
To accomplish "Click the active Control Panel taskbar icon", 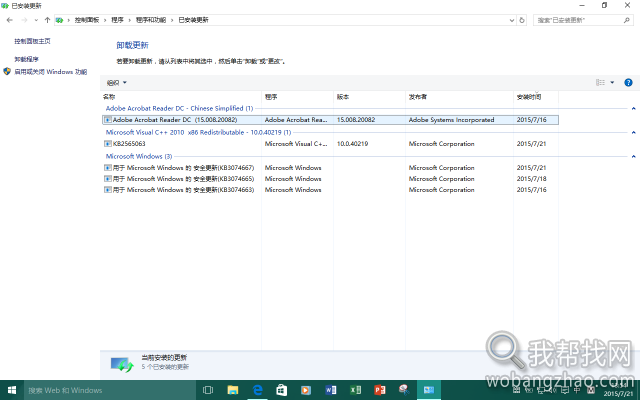I will click(x=429, y=390).
